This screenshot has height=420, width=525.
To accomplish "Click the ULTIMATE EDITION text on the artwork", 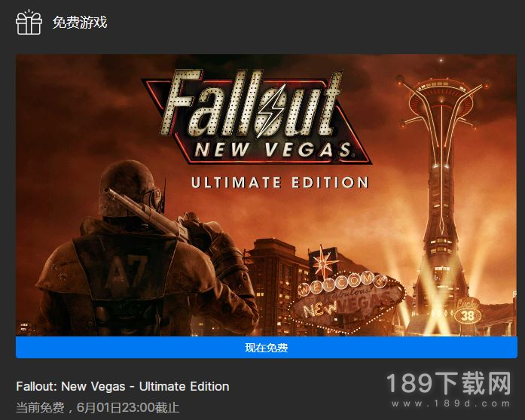I will (280, 182).
